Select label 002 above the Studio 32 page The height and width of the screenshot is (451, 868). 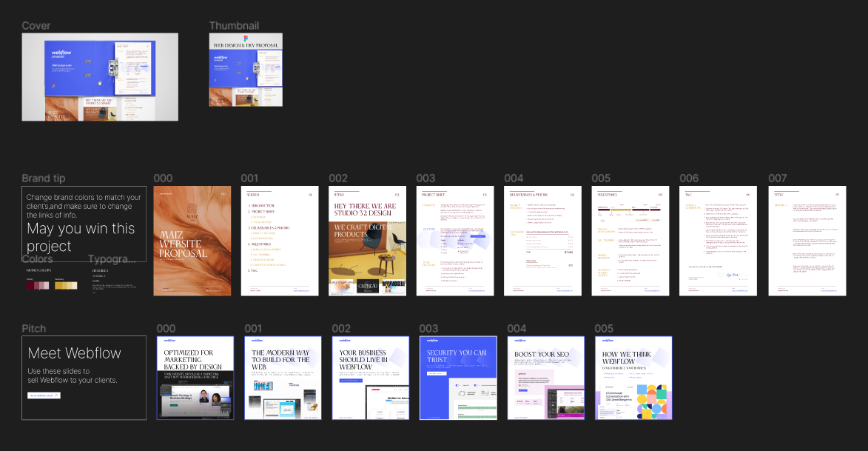338,178
